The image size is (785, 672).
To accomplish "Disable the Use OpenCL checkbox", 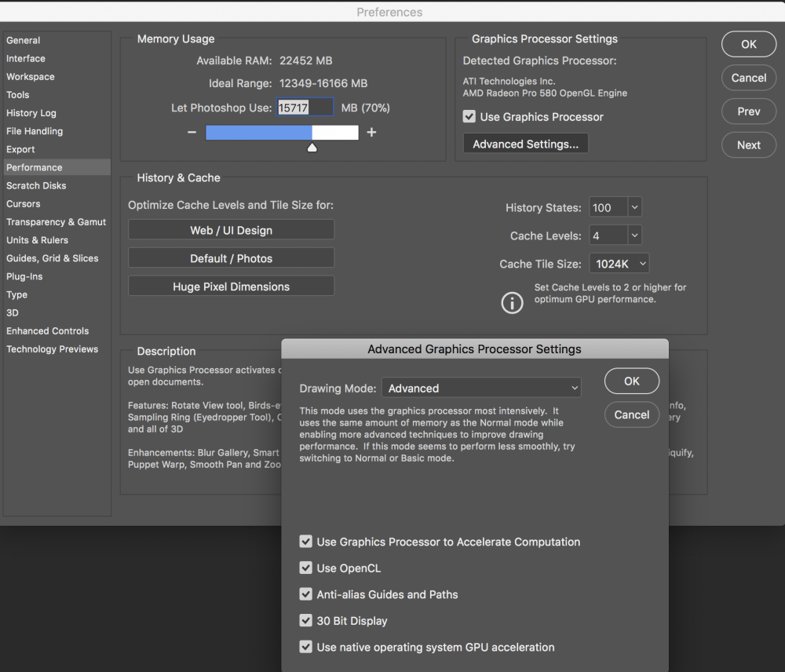I will click(306, 568).
